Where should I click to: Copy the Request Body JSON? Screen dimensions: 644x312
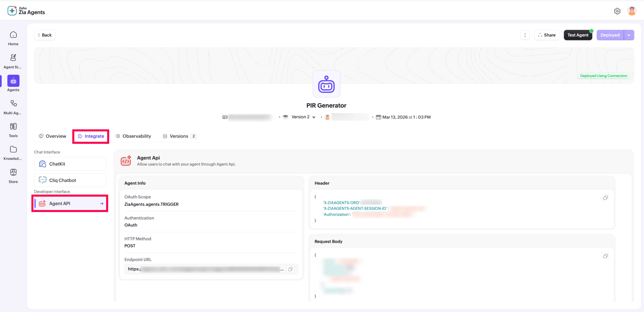pos(605,256)
